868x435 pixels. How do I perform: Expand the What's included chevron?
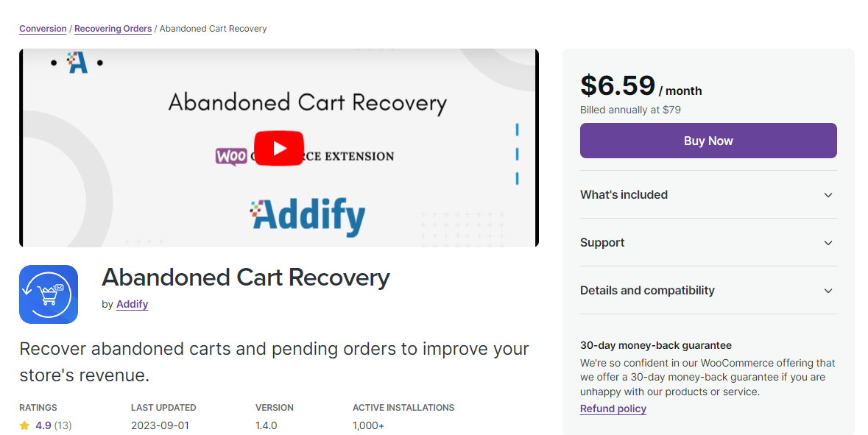[x=828, y=195]
